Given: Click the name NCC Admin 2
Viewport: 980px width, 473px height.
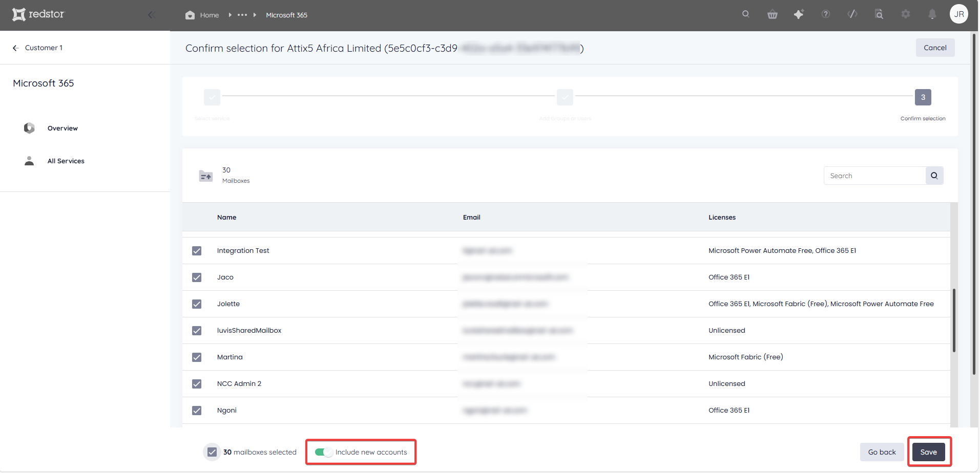Looking at the screenshot, I should click(x=239, y=383).
